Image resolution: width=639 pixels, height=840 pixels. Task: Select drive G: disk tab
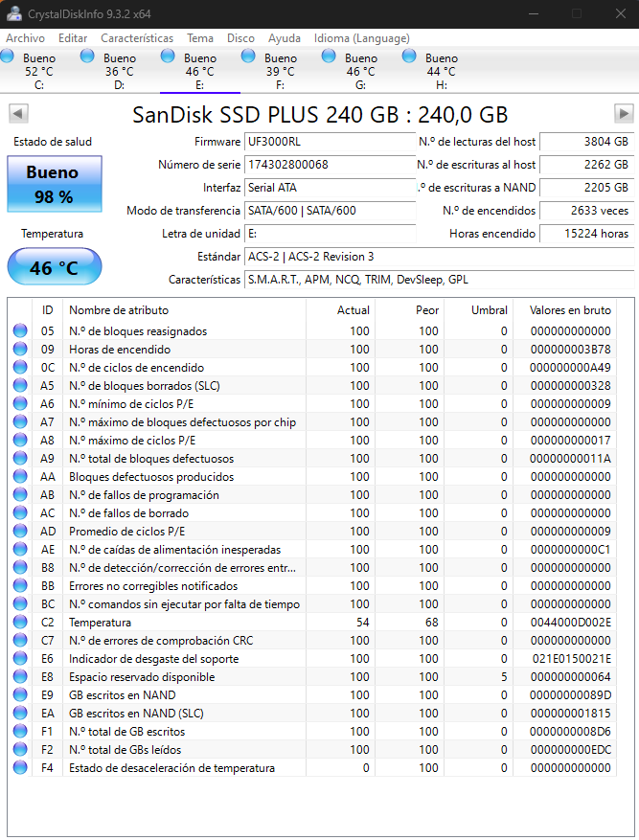tap(360, 71)
